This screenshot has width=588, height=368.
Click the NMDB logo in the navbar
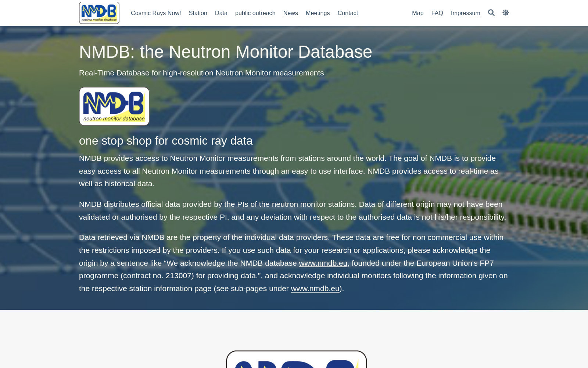[99, 13]
